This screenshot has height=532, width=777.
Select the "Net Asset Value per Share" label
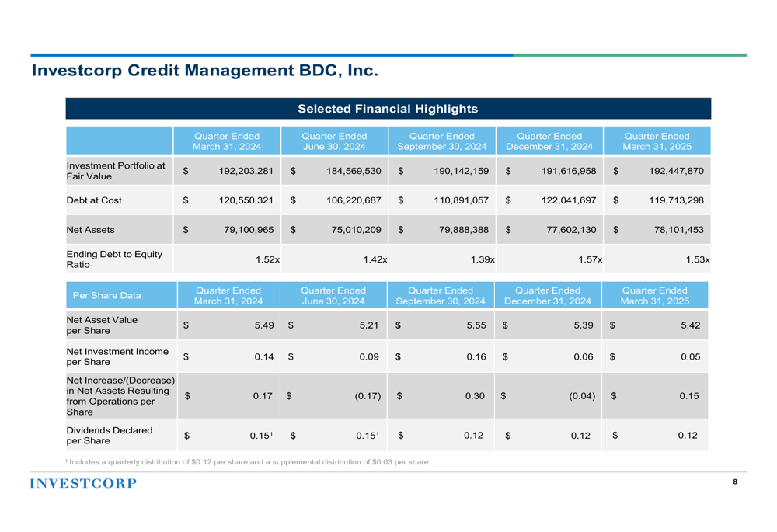(x=102, y=325)
